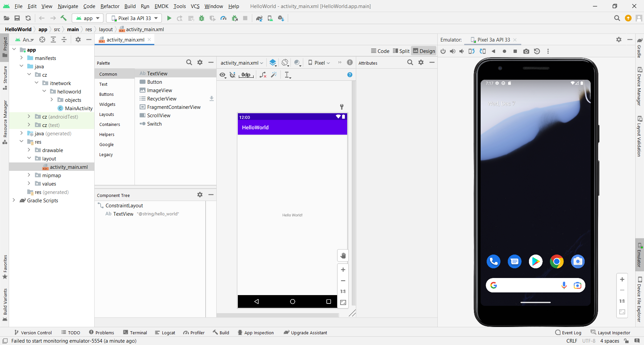Open the SDK Manager toolbar icon

click(x=281, y=18)
